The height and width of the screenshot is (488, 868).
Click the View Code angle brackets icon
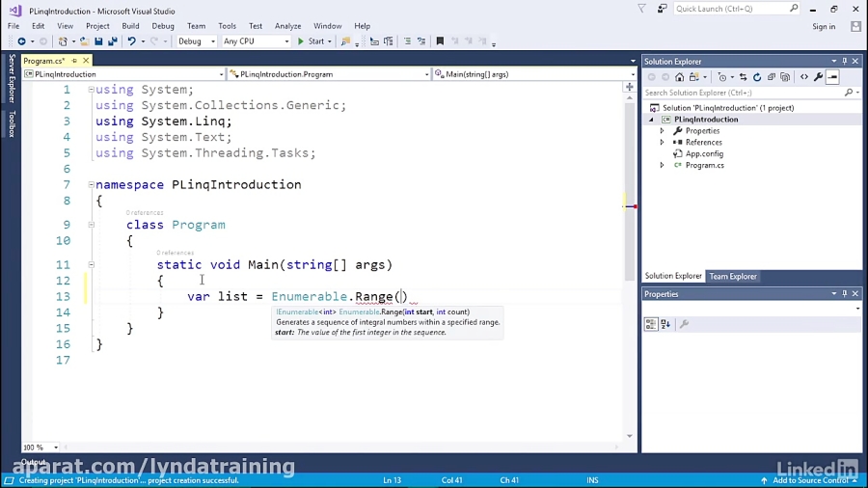803,77
